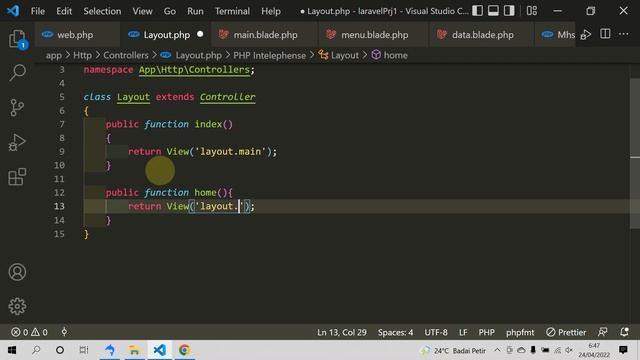
Task: Change indentation via Spaces: 4
Action: pos(395,332)
